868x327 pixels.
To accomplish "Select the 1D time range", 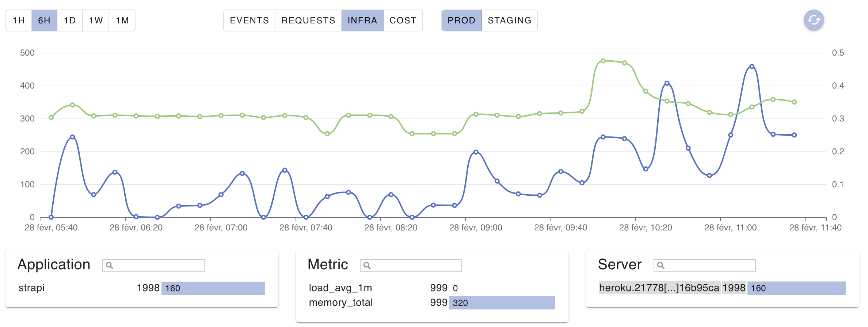I will (70, 20).
